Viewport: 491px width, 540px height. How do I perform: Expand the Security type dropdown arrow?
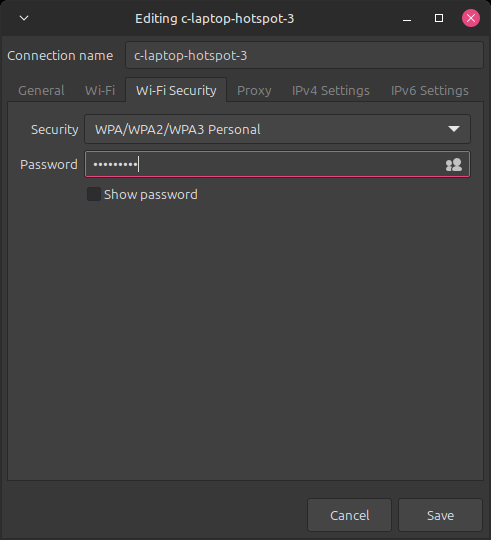(x=454, y=129)
